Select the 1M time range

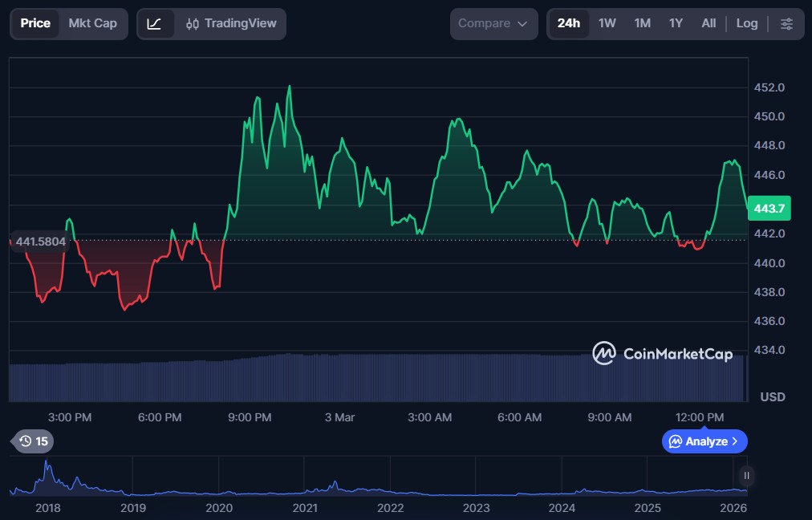coord(642,24)
